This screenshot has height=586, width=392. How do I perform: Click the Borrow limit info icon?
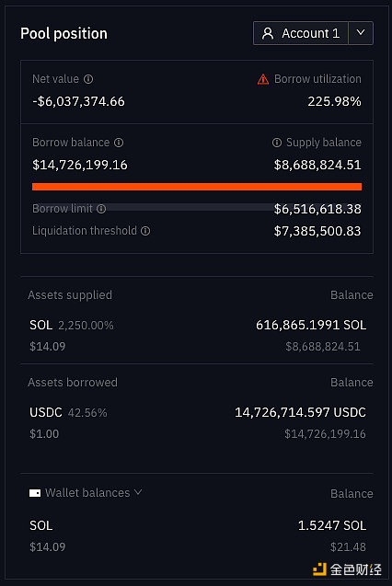[x=101, y=209]
